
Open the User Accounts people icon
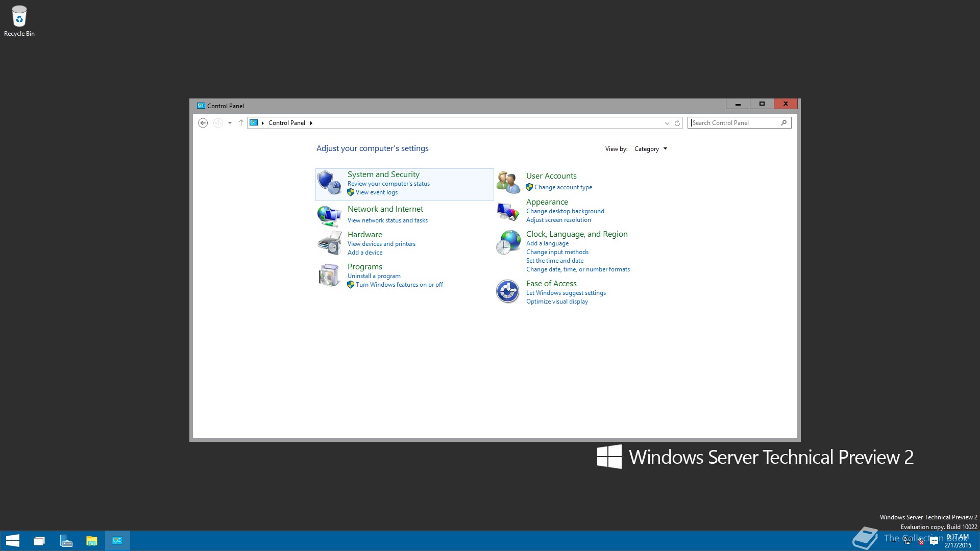coord(508,182)
